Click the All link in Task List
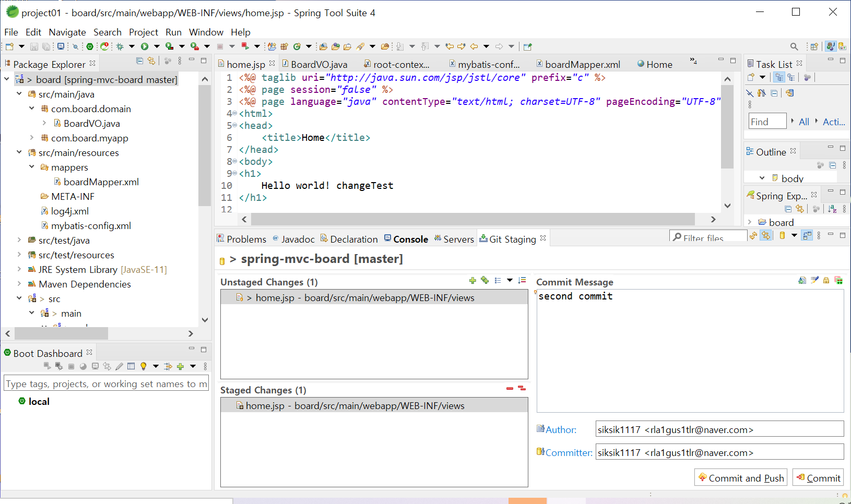 pos(804,122)
